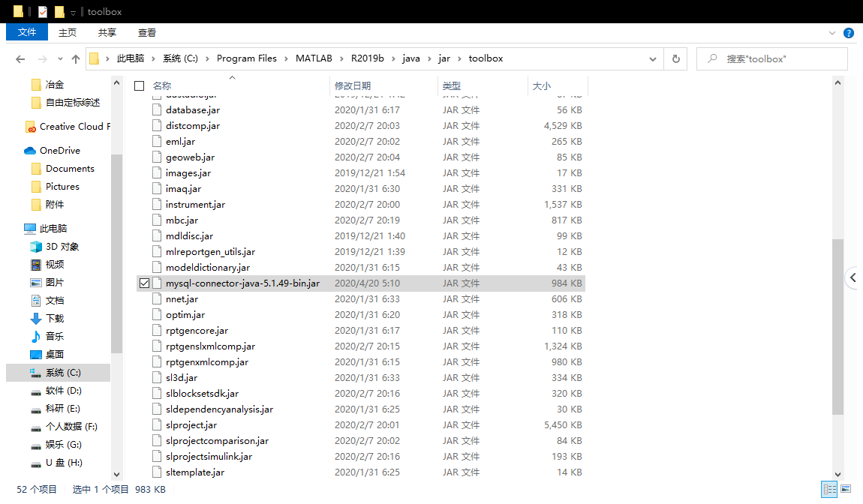Open the 文件 ribbon tab
863x504 pixels.
pos(27,32)
